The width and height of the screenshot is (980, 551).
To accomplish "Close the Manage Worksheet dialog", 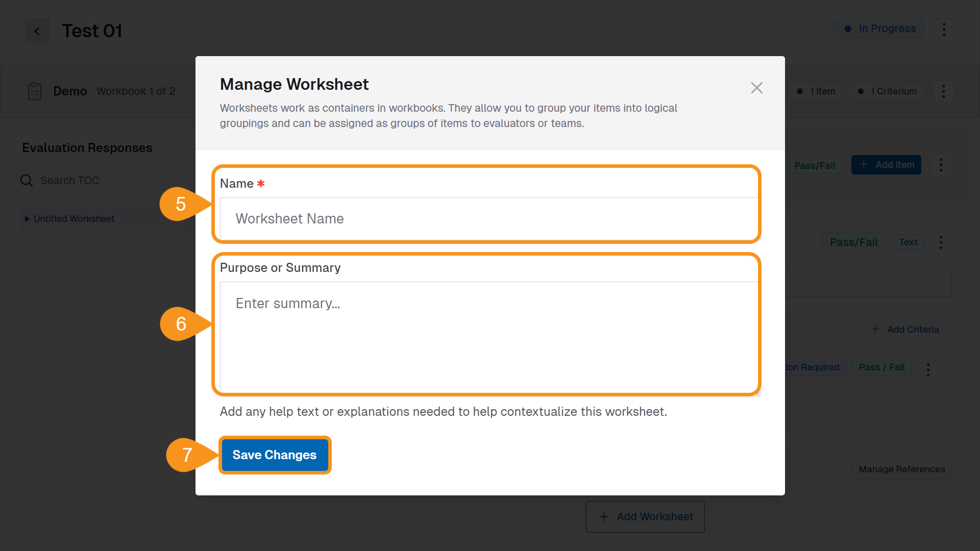I will click(756, 88).
